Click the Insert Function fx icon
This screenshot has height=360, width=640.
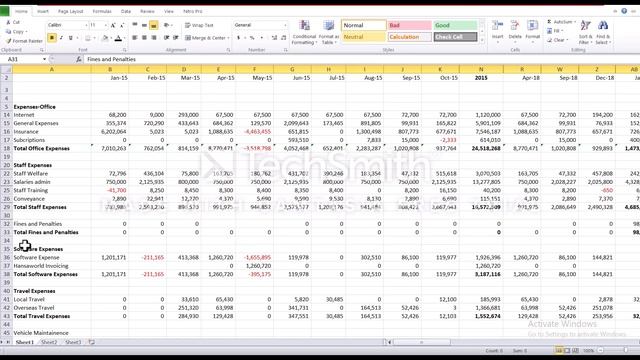pos(79,60)
